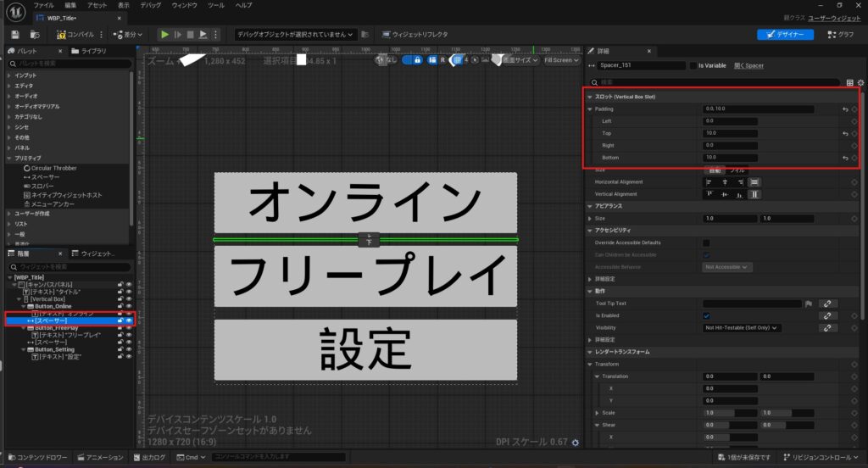Image resolution: width=868 pixels, height=468 pixels.
Task: Toggle the Is Enabled checkbox
Action: tap(706, 315)
